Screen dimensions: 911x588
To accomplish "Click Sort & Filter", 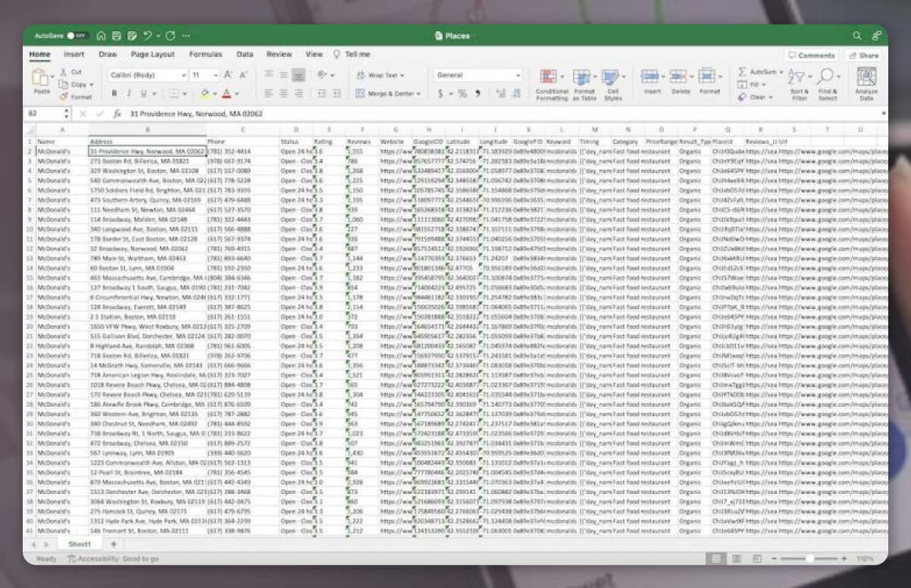I will [x=799, y=84].
